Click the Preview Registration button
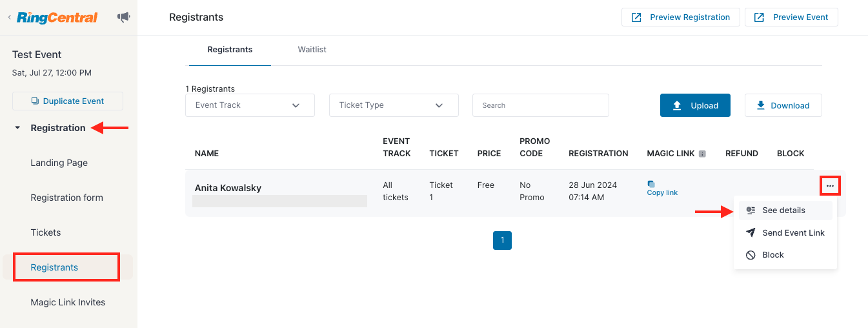The width and height of the screenshot is (868, 328). 680,17
